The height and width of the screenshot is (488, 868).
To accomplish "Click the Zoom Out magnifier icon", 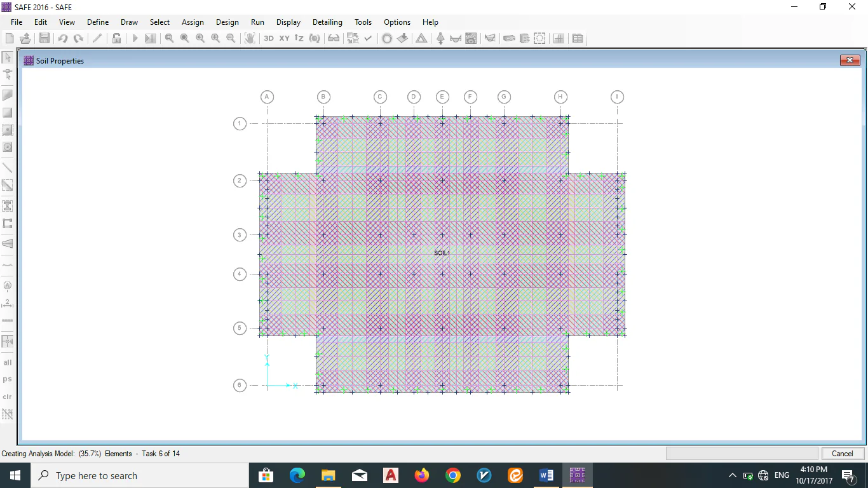I will [231, 38].
